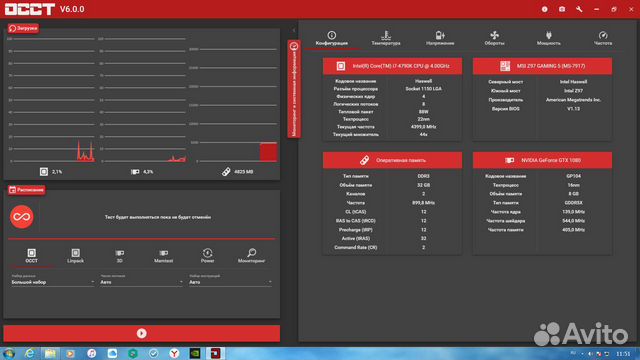The image size is (640, 360).
Task: Click the OCCT taskbar button
Action: pos(216,353)
